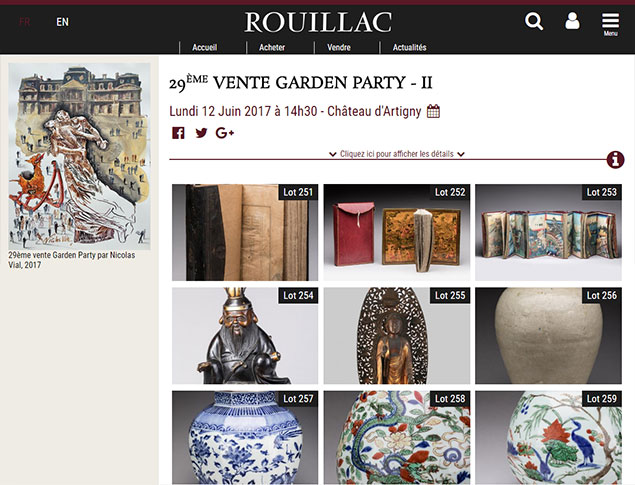
Task: Share the sale on Twitter
Action: [x=201, y=133]
